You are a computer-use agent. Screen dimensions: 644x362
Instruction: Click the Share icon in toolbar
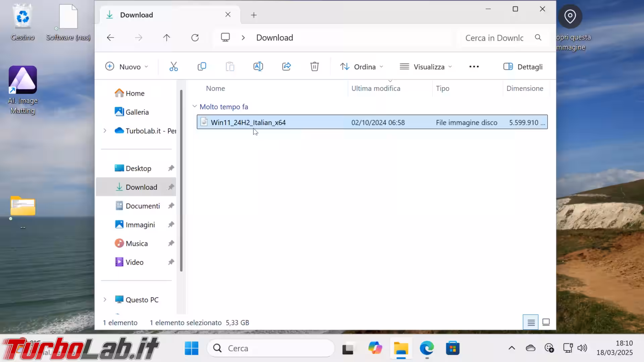(286, 67)
